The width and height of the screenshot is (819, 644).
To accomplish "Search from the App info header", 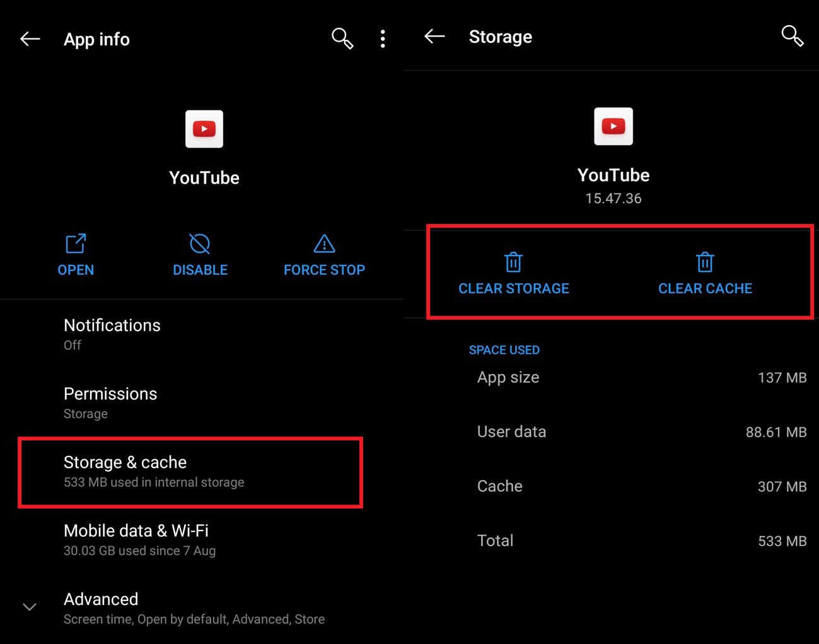I will pos(342,38).
